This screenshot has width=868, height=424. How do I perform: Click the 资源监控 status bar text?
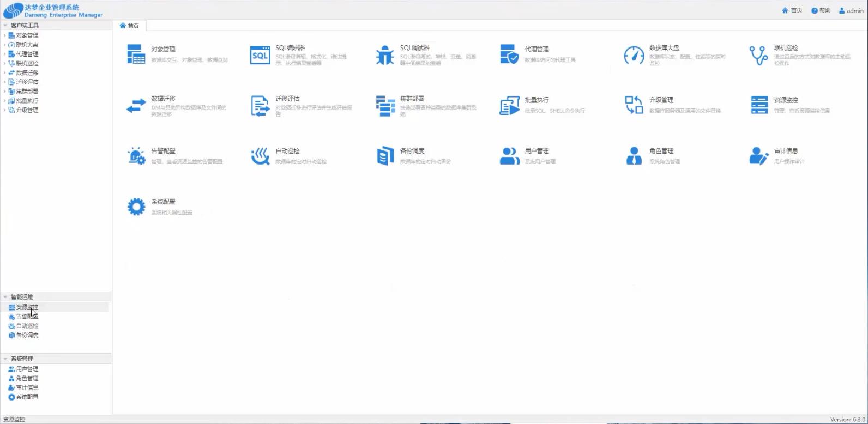coord(14,419)
